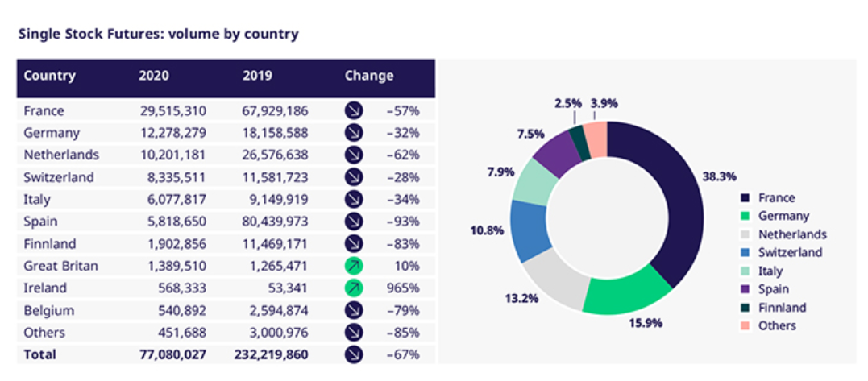This screenshot has height=381, width=868.
Task: Click the down arrow icon in Spain row
Action: (354, 222)
